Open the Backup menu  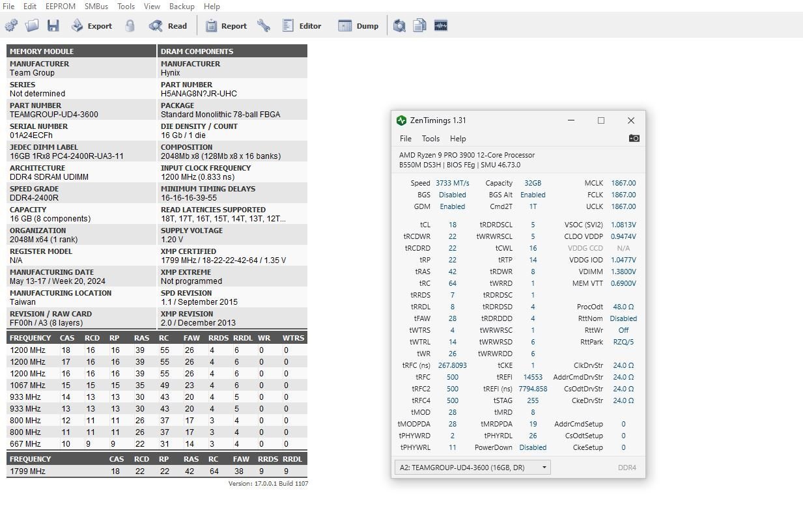click(x=182, y=7)
